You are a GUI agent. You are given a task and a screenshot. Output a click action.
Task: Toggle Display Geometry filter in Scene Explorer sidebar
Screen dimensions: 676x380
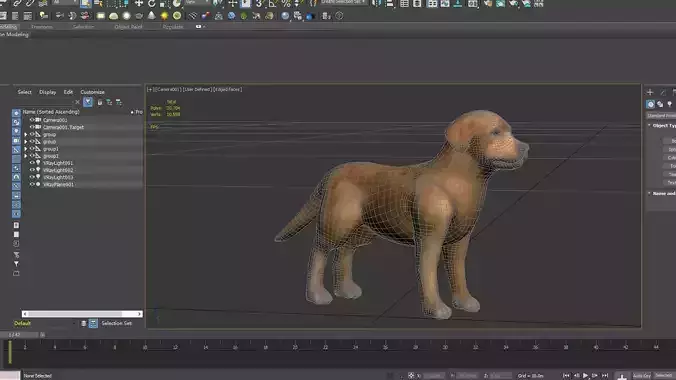16,113
